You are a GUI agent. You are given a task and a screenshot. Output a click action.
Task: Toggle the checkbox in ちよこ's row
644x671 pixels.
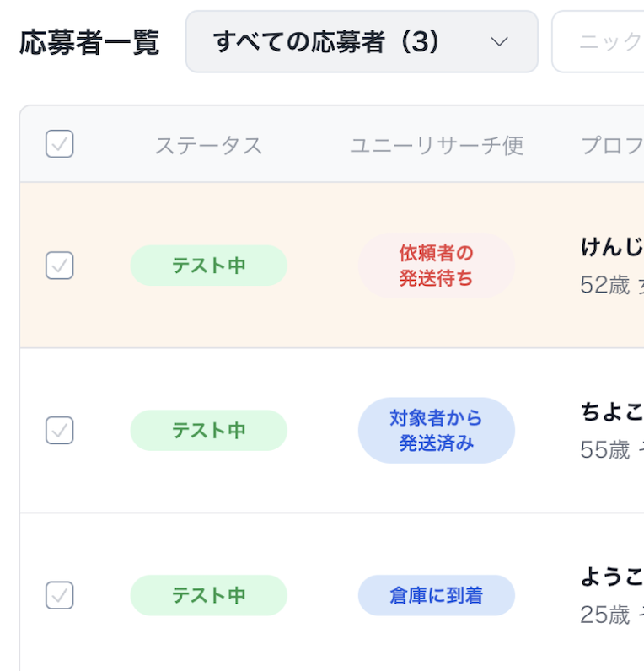59,430
